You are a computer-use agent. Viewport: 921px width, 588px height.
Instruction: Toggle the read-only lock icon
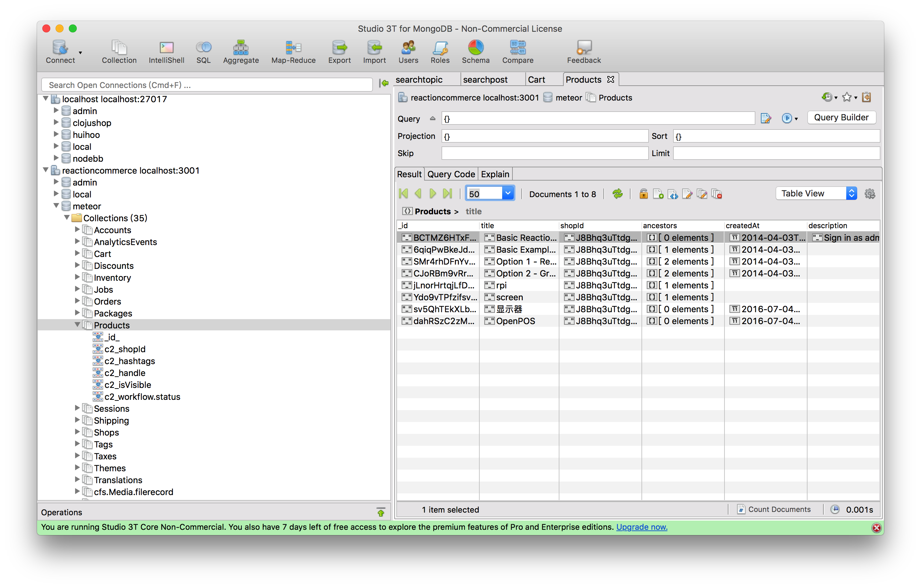pyautogui.click(x=643, y=194)
